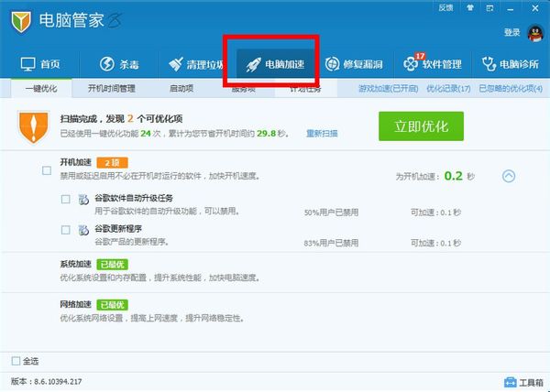The height and width of the screenshot is (392, 550).
Task: Minimize the 电脑管家 window
Action: 511,8
